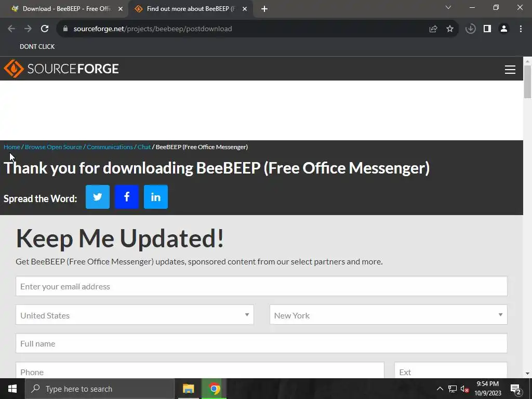
Task: Open Browse Open Source breadcrumb
Action: click(x=54, y=147)
